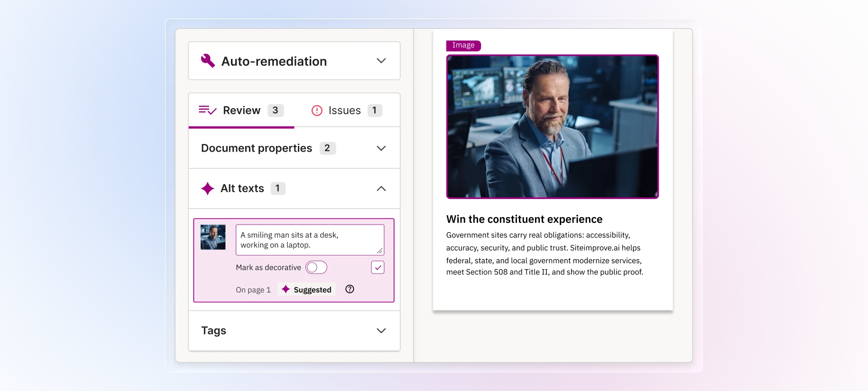The width and height of the screenshot is (868, 391).
Task: Click the Image tag label on preview
Action: point(463,45)
